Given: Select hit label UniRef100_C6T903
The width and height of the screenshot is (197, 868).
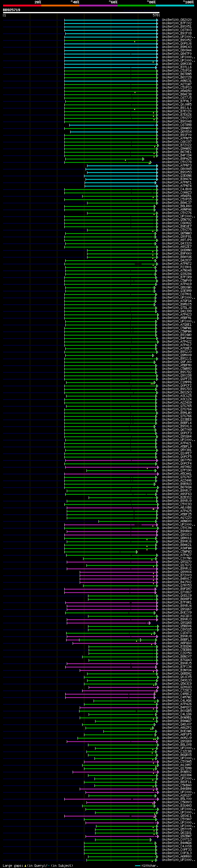Looking at the screenshot, I should (x=176, y=30).
